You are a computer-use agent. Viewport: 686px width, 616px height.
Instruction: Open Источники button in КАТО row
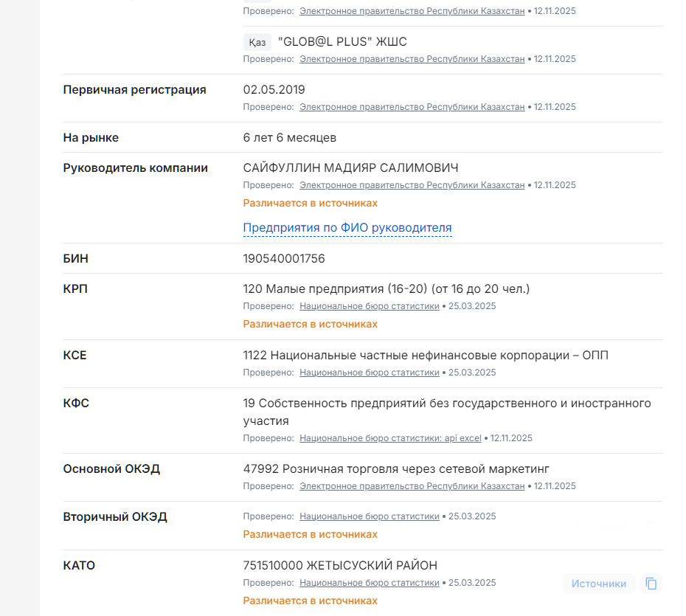click(598, 584)
